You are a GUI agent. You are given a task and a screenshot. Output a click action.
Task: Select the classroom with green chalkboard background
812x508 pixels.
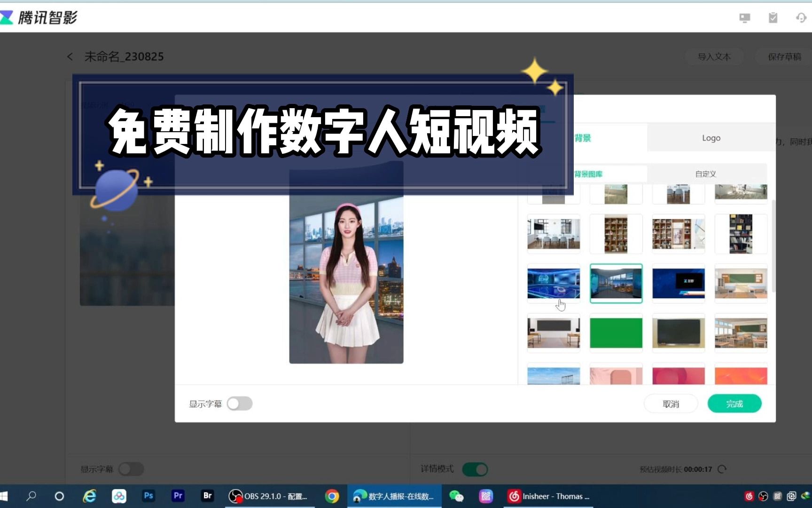[x=741, y=283]
